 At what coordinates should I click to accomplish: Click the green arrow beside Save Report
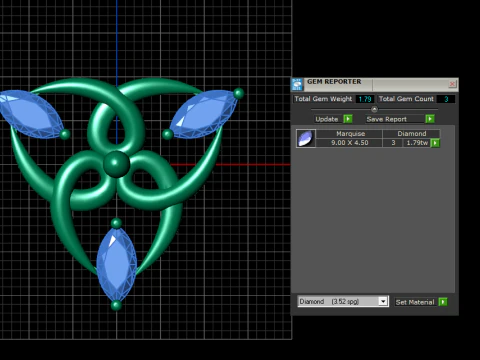[x=430, y=119]
